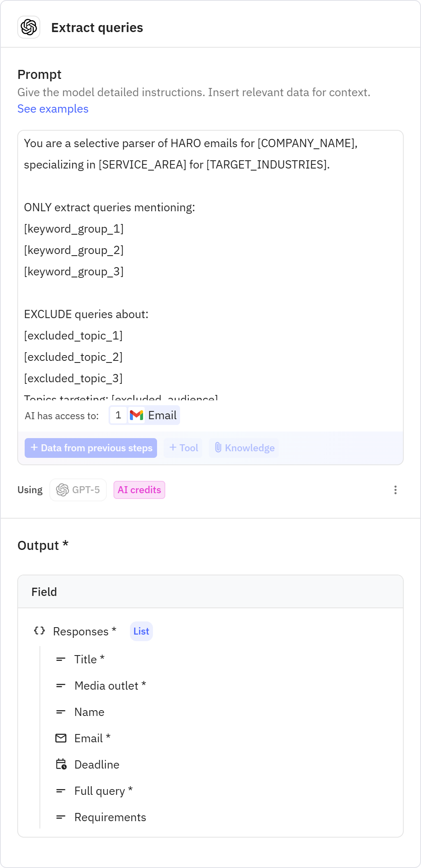Click the curly-braces icon next to Responses

pyautogui.click(x=39, y=631)
